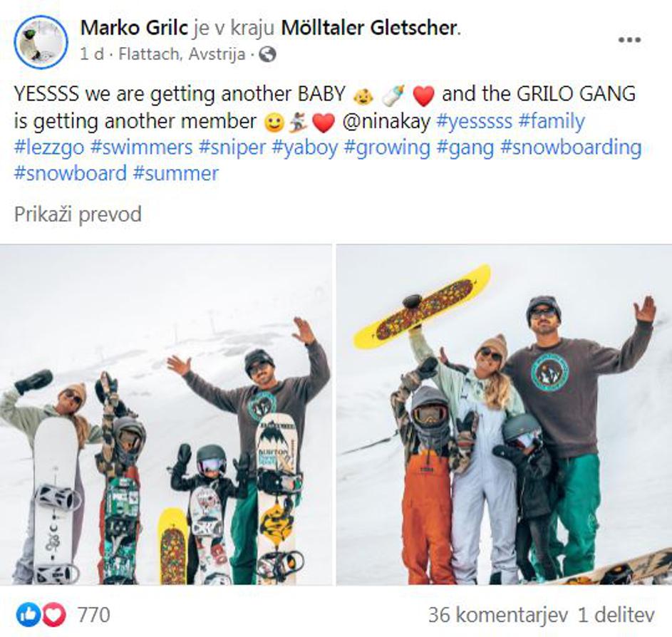Image resolution: width=672 pixels, height=637 pixels.
Task: Click the "Prikaži prevod" translate button
Action: click(x=78, y=214)
